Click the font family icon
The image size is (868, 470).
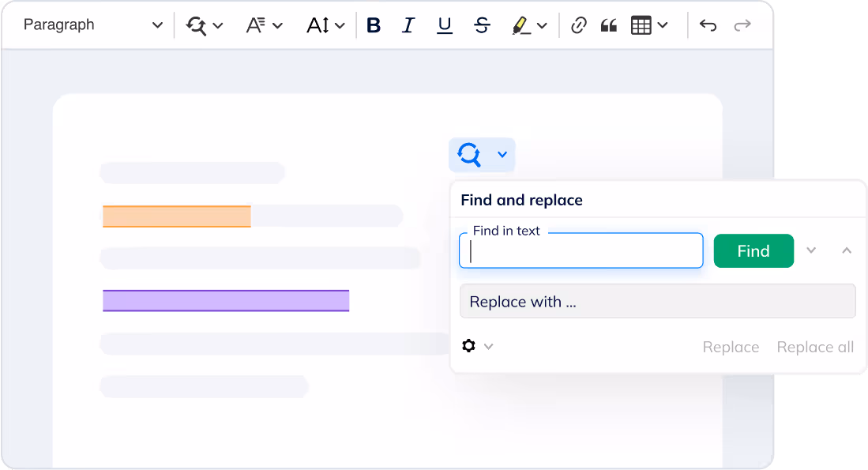click(255, 25)
